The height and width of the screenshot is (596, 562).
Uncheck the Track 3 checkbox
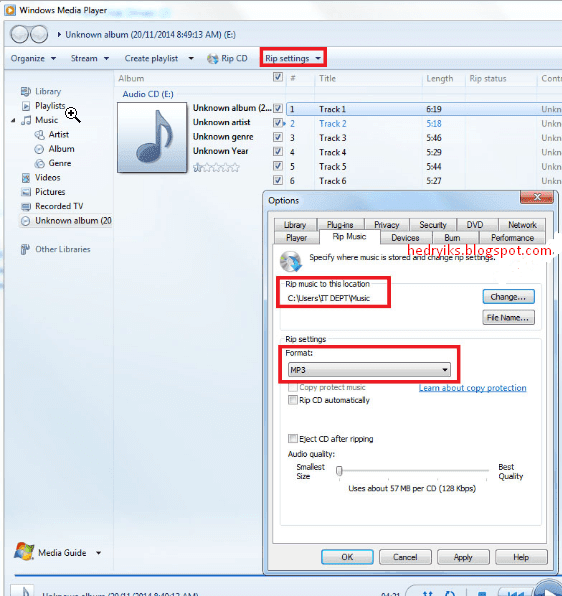click(x=278, y=137)
